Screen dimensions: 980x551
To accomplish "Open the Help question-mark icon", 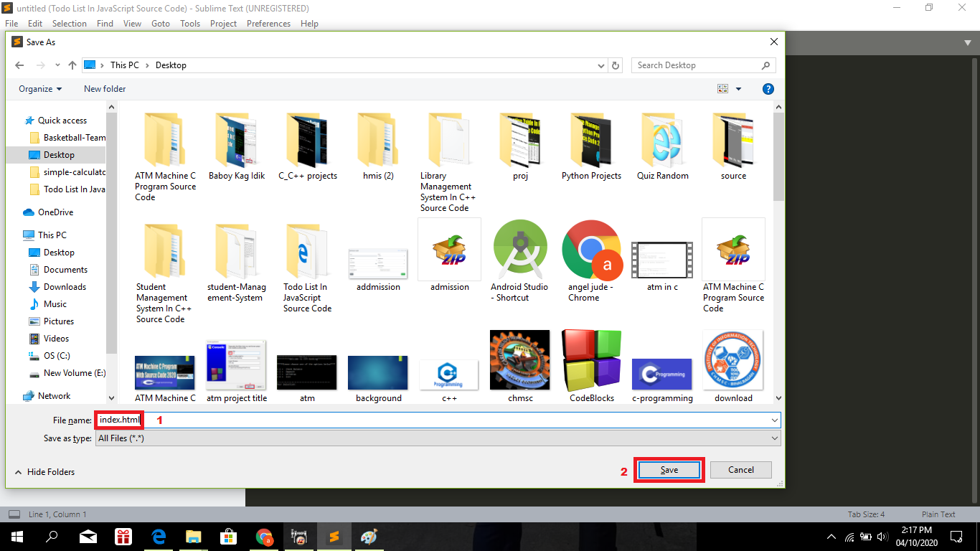I will [x=768, y=88].
